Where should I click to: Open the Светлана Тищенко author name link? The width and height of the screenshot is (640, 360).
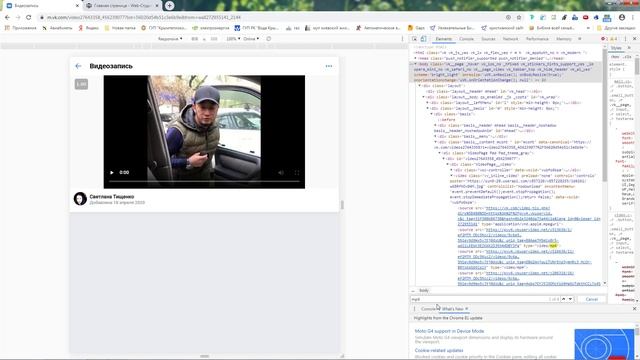coord(111,197)
